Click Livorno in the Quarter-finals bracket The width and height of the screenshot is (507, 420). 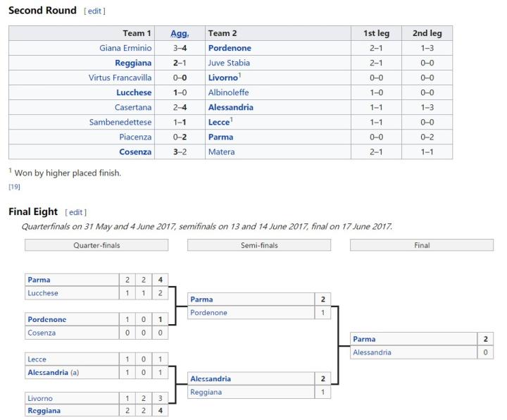(x=41, y=398)
